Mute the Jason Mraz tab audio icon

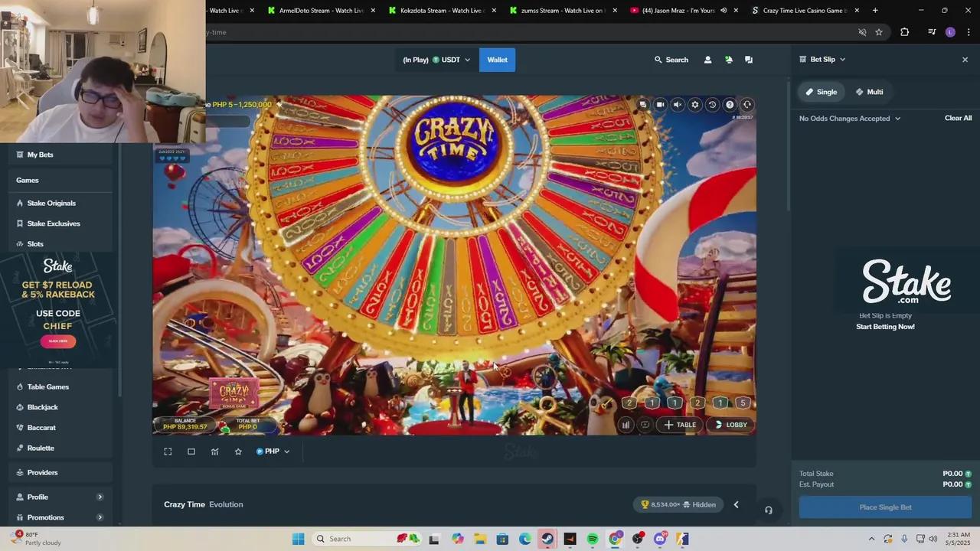724,11
